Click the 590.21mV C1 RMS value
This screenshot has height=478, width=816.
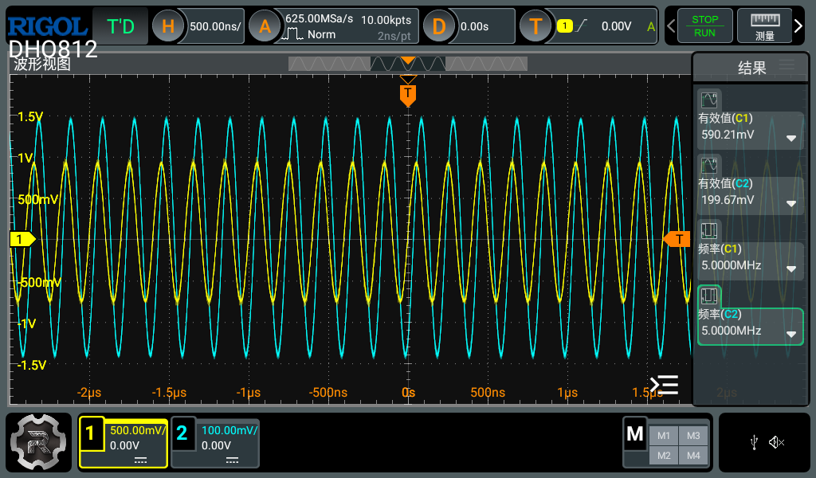tap(728, 135)
